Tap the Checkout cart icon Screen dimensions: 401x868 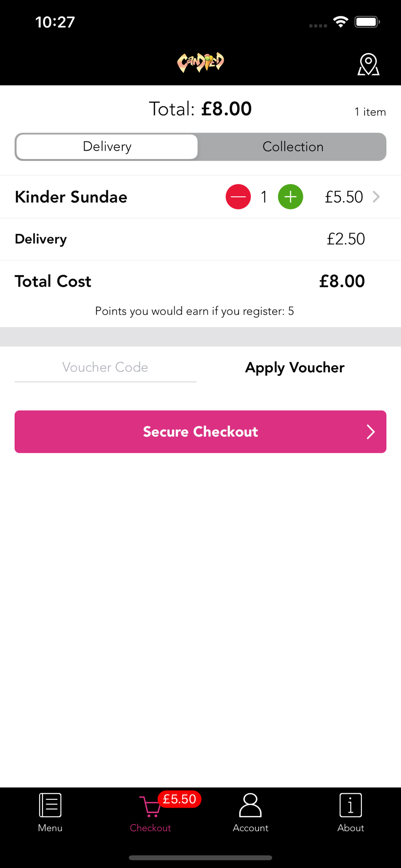click(150, 806)
